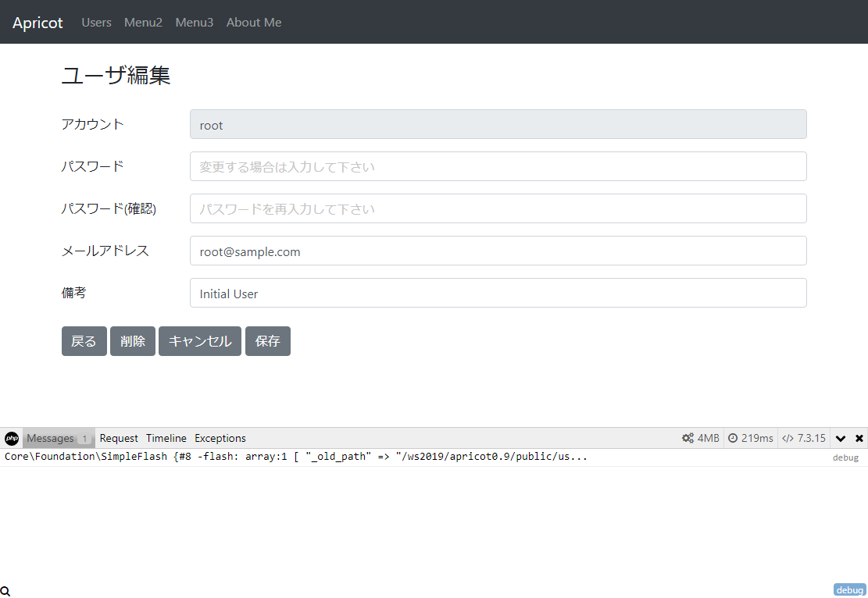Click the キャンセル cancel button
868x598 pixels.
tap(200, 341)
